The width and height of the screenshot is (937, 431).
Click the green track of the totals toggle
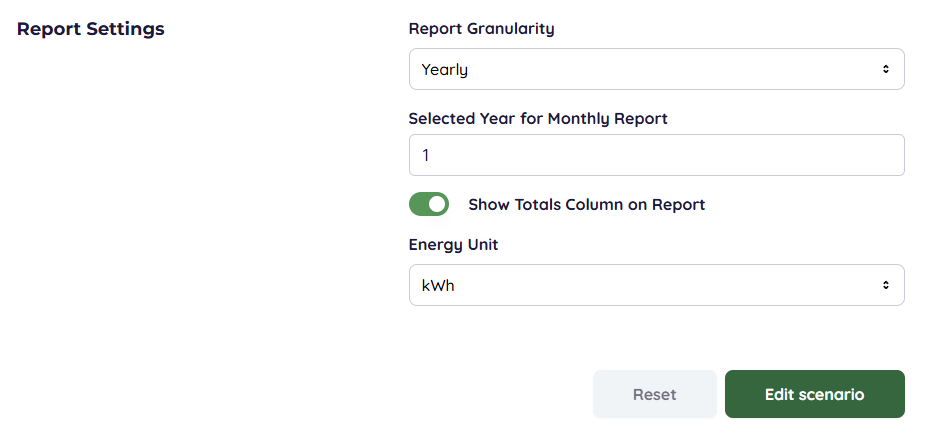pyautogui.click(x=419, y=204)
